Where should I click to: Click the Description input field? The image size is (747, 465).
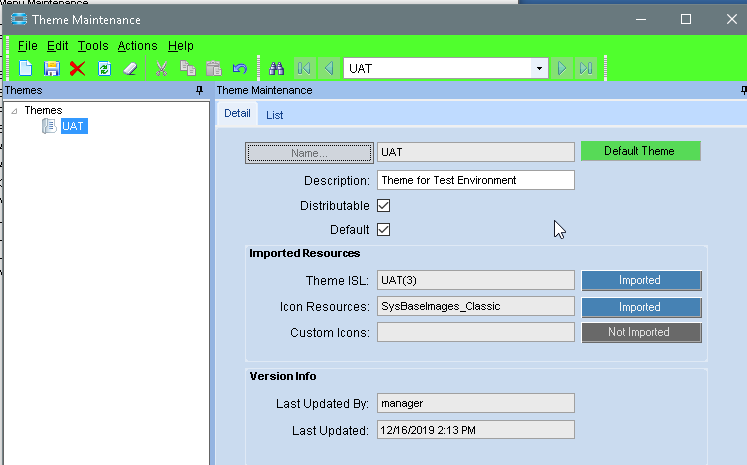pyautogui.click(x=475, y=180)
